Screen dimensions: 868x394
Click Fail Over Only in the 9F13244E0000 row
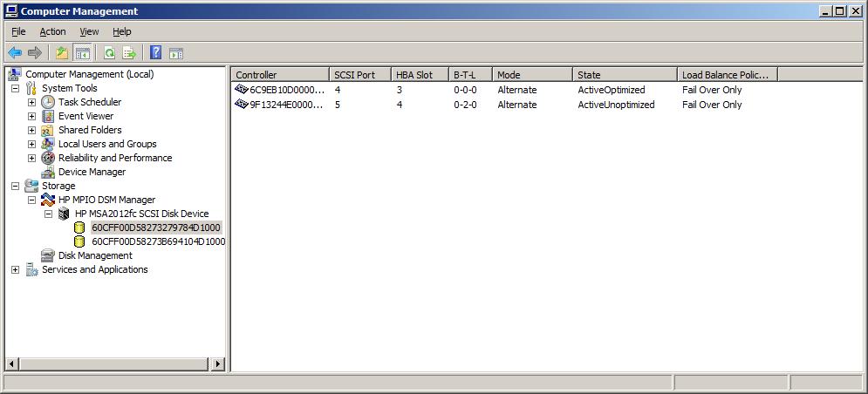[x=712, y=105]
